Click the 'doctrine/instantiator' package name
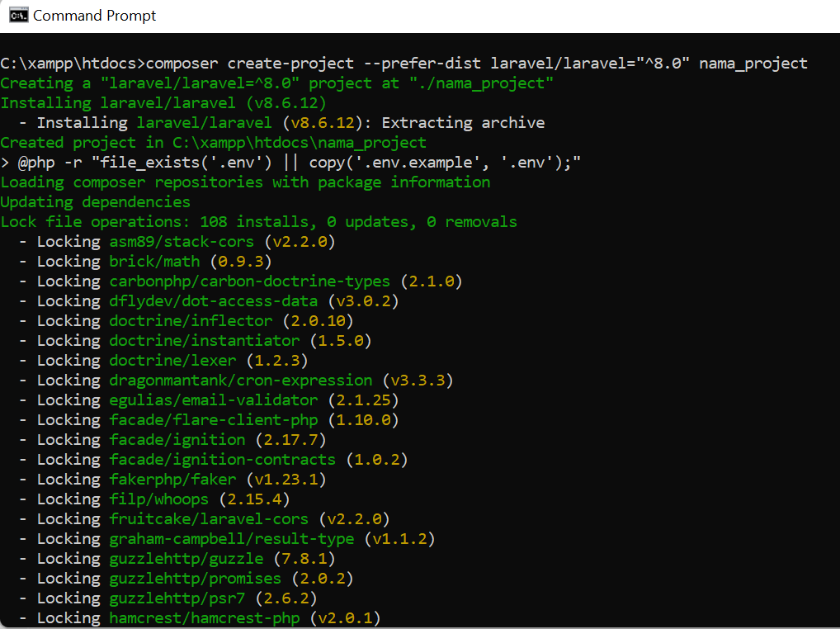Viewport: 840px width, 629px height. [x=205, y=341]
